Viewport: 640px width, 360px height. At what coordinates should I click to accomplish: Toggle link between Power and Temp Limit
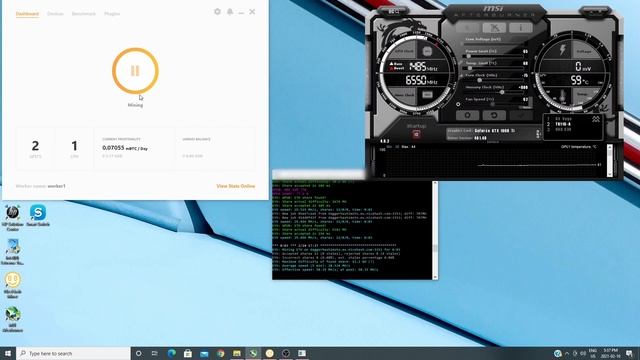coord(461,62)
